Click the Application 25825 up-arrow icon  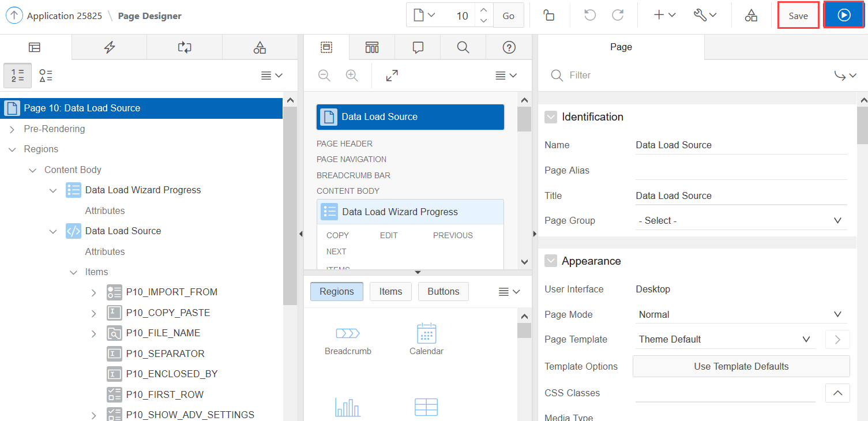tap(15, 16)
